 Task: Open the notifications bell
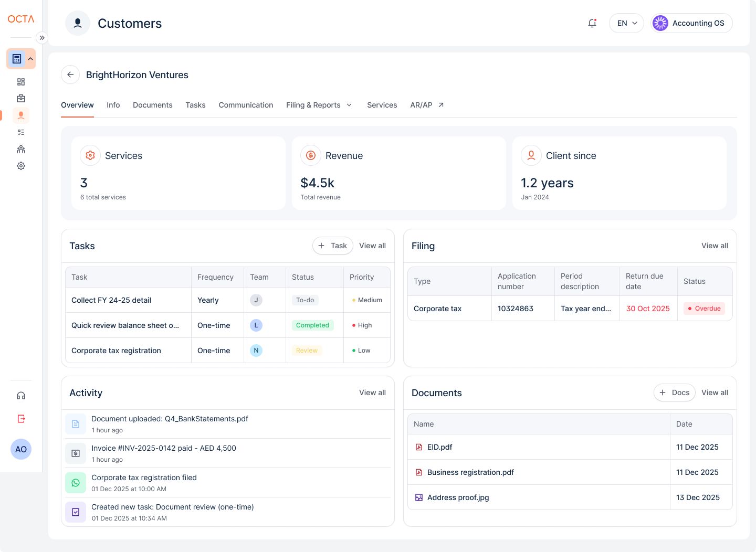tap(592, 23)
